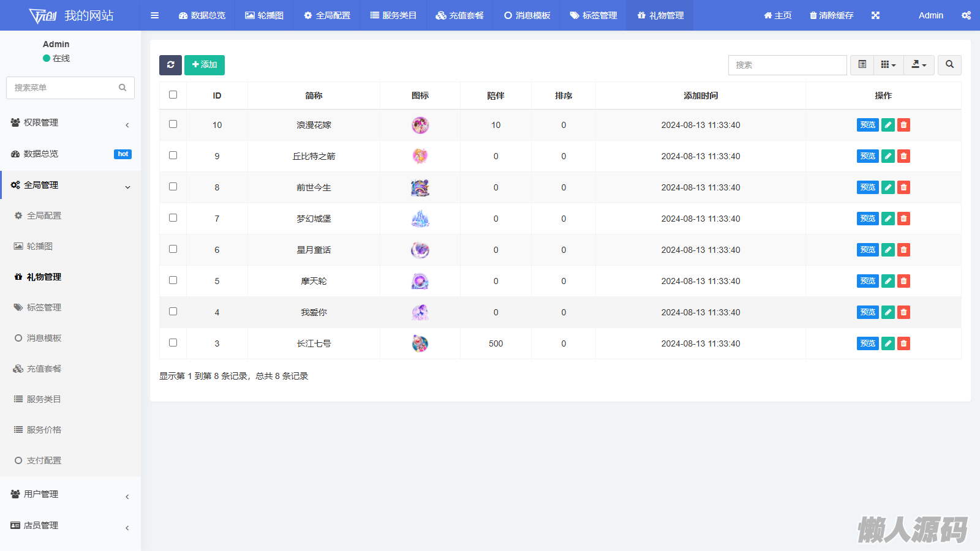The width and height of the screenshot is (980, 551).
Task: Toggle the card view icon in table toolbar
Action: point(862,65)
